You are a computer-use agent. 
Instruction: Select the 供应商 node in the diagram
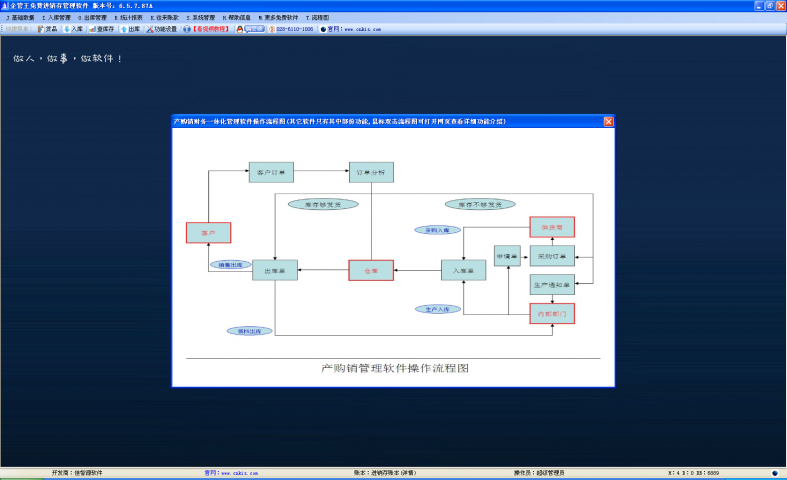[x=552, y=227]
